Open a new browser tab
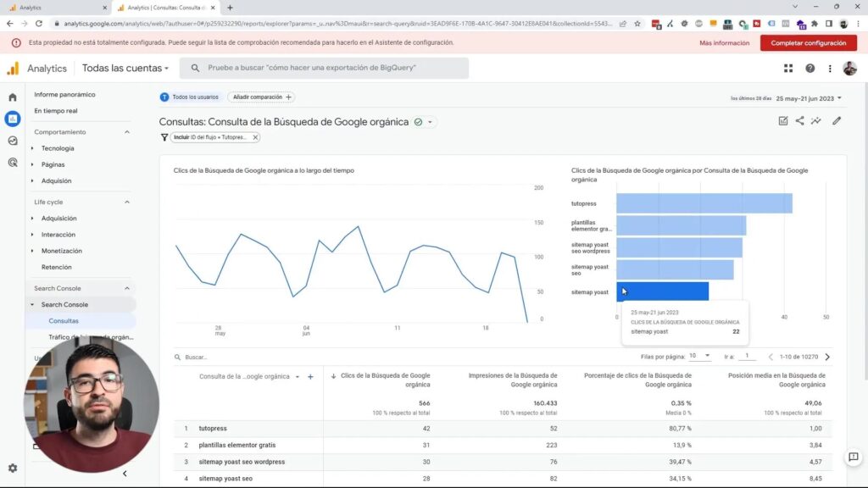The height and width of the screenshot is (488, 868). pos(230,8)
